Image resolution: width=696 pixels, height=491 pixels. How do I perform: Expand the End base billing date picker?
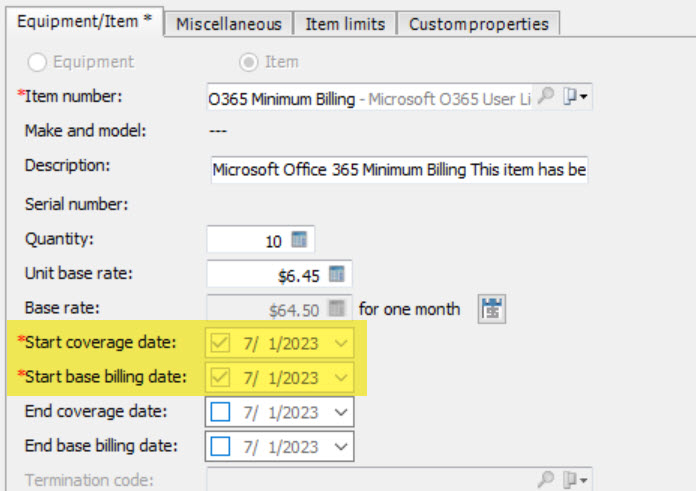(341, 446)
